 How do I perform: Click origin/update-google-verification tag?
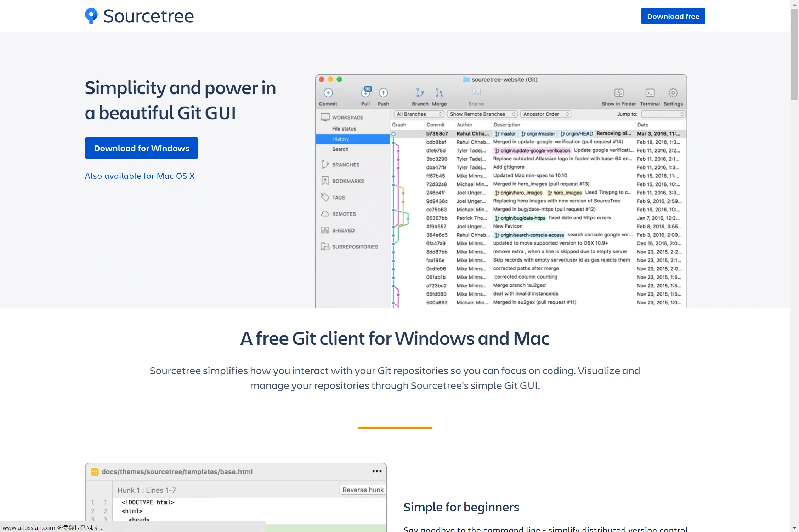coord(532,150)
